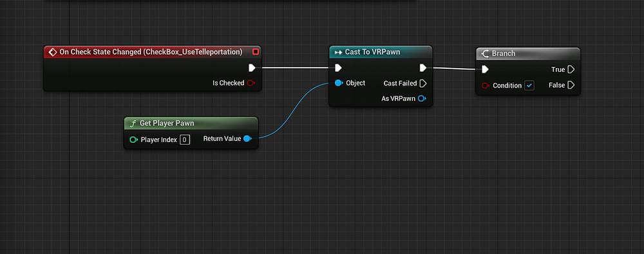The width and height of the screenshot is (644, 254).
Task: Click the On Check State Changed event diamond icon
Action: click(52, 52)
